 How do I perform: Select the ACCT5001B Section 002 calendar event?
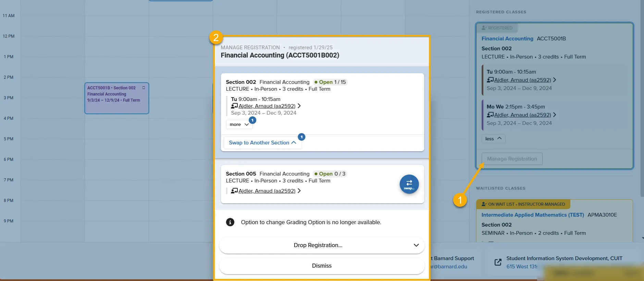coord(116,98)
